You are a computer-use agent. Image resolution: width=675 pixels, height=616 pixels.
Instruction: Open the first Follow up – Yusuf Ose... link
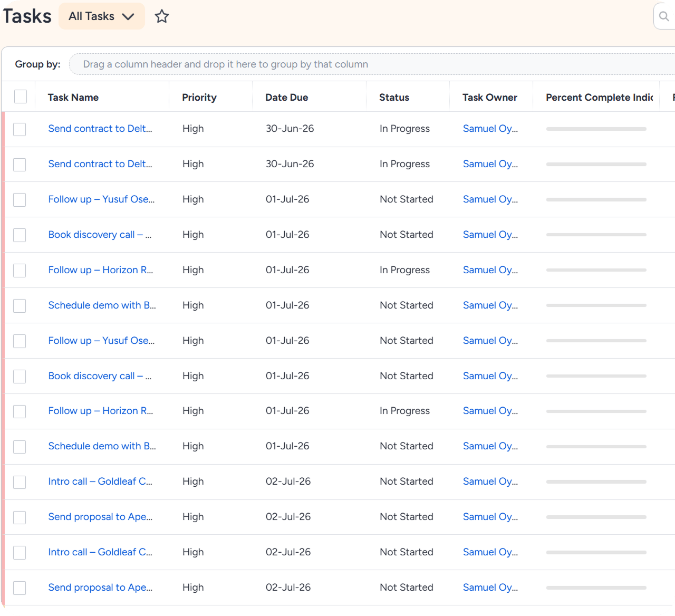point(101,199)
